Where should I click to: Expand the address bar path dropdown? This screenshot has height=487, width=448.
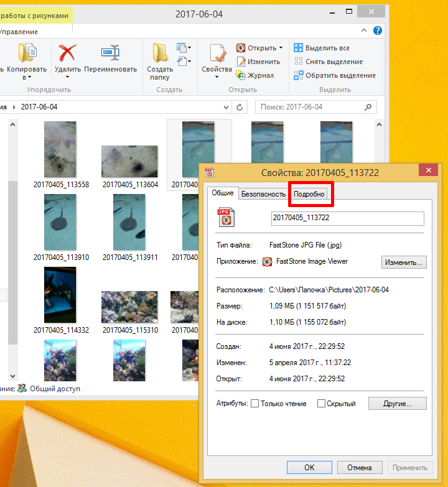(x=226, y=107)
